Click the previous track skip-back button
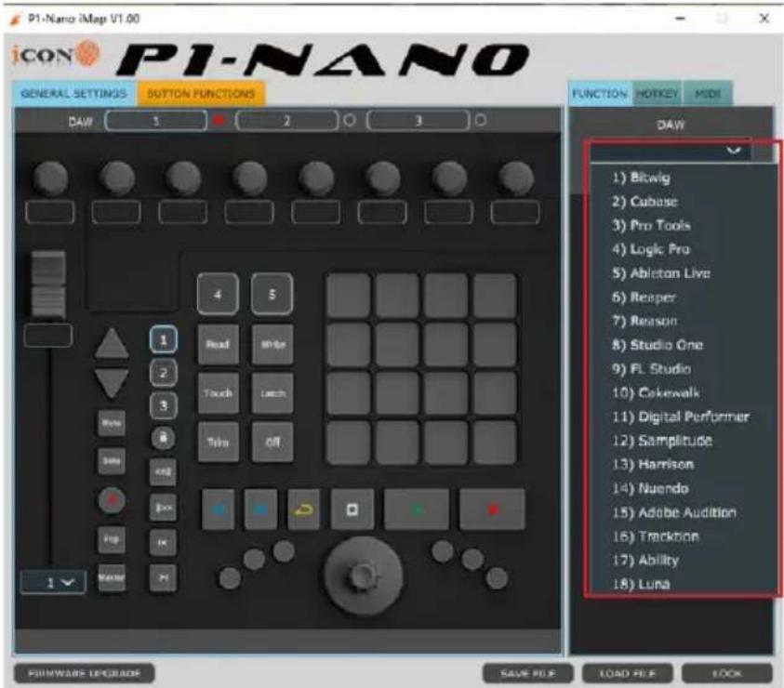Screen dimensions: 784x688 163,543
